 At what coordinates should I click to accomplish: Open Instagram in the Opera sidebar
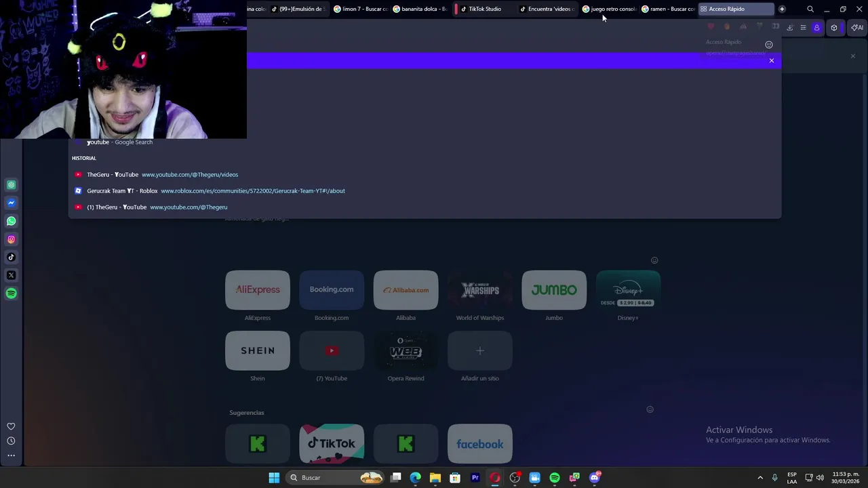(x=12, y=239)
